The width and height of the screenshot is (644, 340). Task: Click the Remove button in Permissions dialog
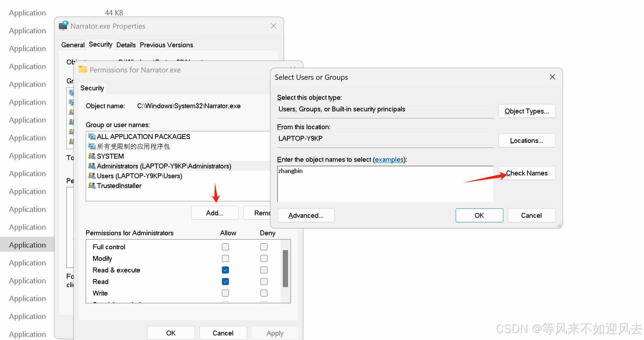[257, 213]
